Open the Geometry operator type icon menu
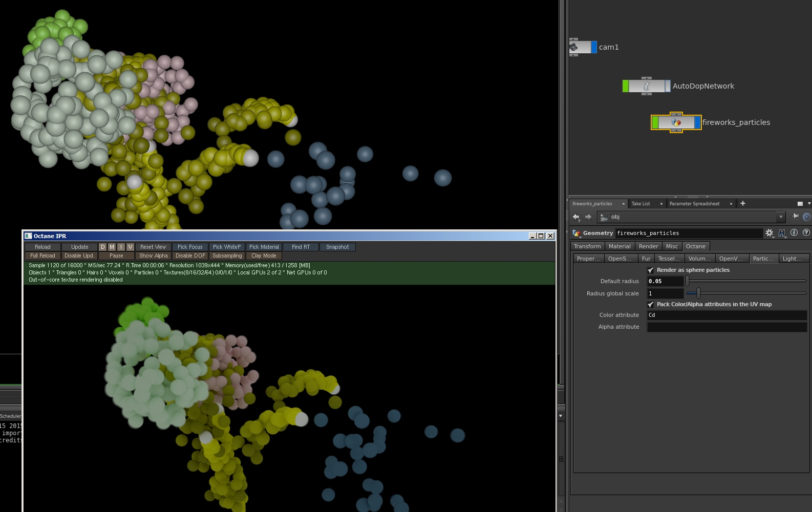Viewport: 812px width, 512px height. coord(576,233)
